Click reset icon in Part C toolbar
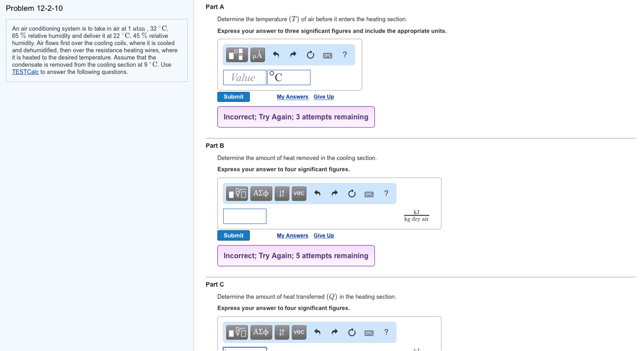Viewport: 644px width, 351px height. [x=352, y=332]
